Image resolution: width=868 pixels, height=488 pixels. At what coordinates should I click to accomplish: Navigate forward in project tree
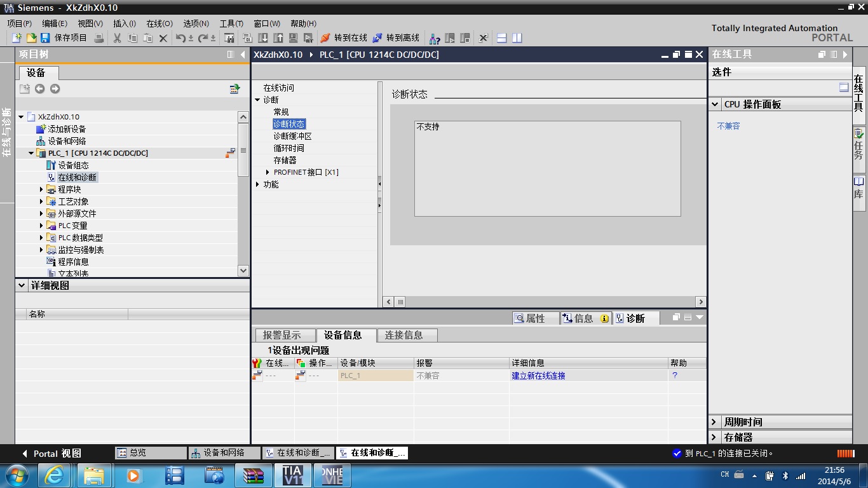click(55, 89)
